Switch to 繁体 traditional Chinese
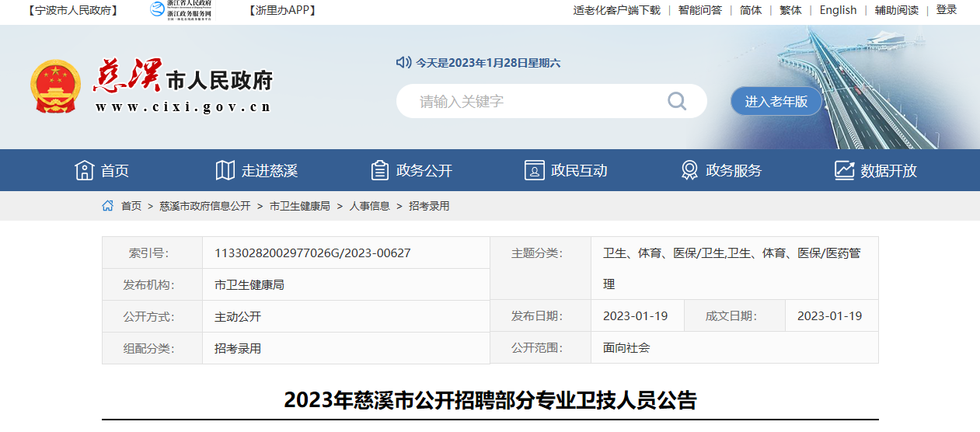980x432 pixels. point(790,10)
